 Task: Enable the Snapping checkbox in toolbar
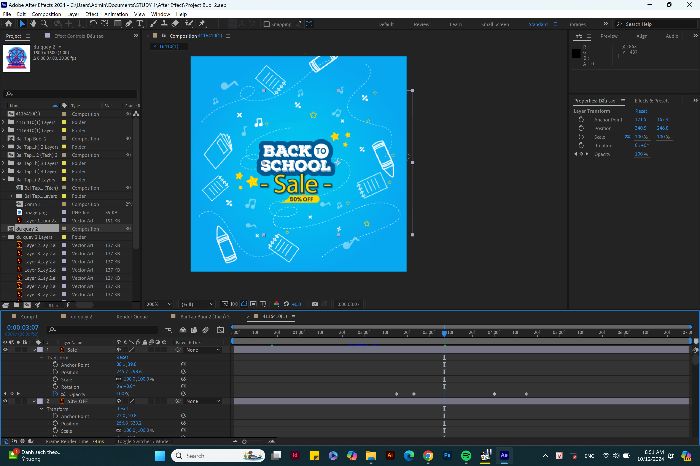(x=267, y=24)
